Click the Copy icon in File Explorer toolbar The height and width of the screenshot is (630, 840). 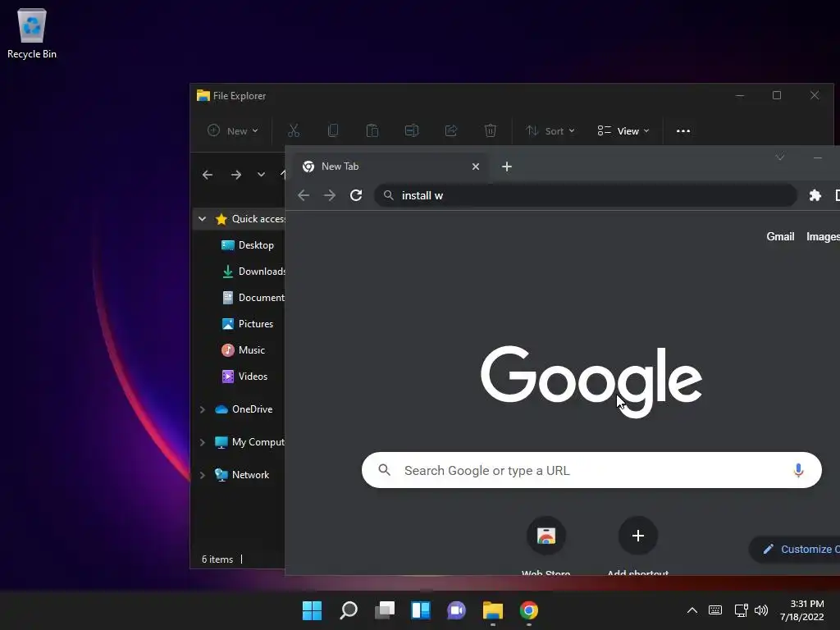pyautogui.click(x=333, y=130)
